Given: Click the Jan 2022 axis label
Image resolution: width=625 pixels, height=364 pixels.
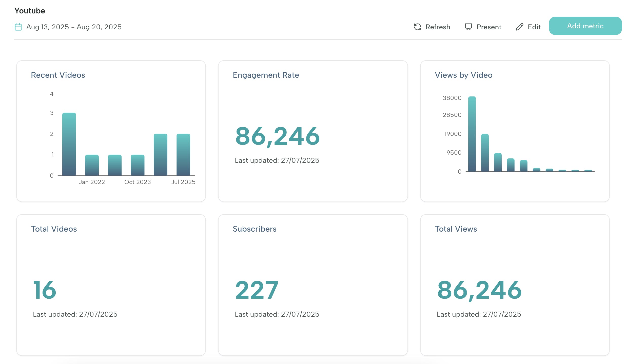Looking at the screenshot, I should pos(92,182).
